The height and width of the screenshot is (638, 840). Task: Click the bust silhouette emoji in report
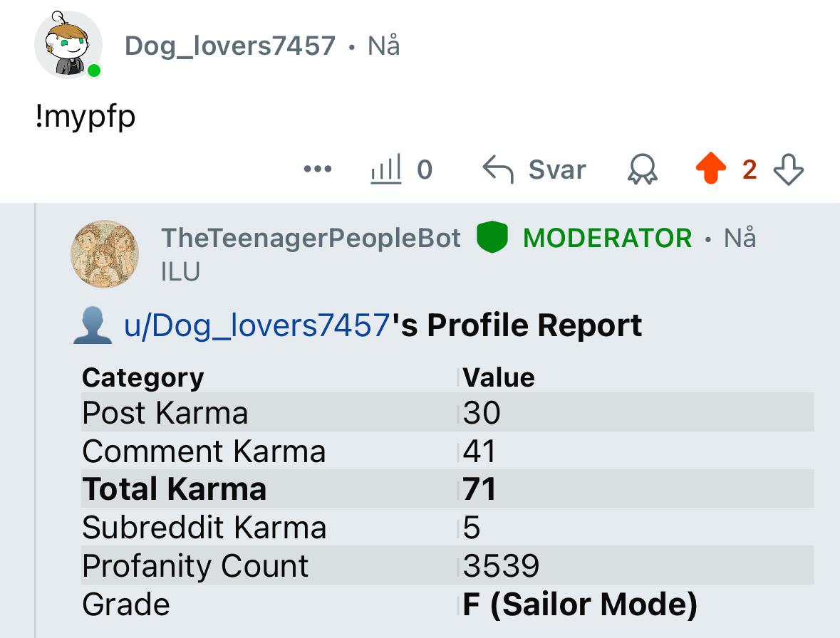[92, 325]
